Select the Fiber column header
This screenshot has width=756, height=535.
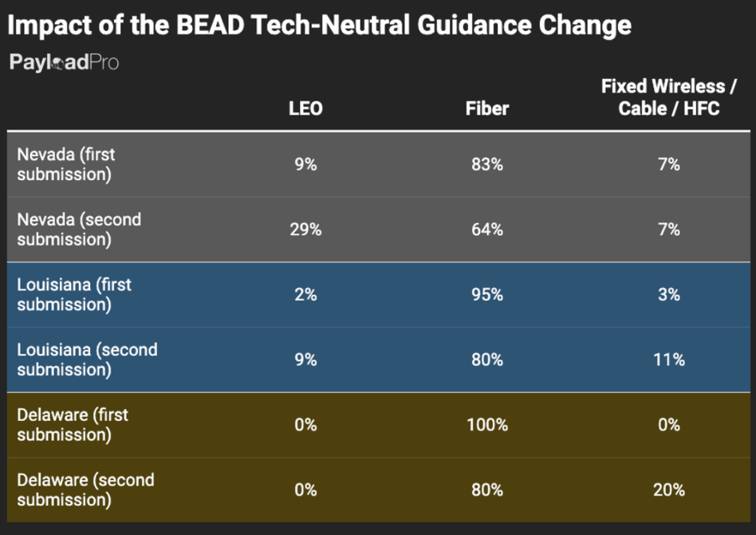pos(486,108)
